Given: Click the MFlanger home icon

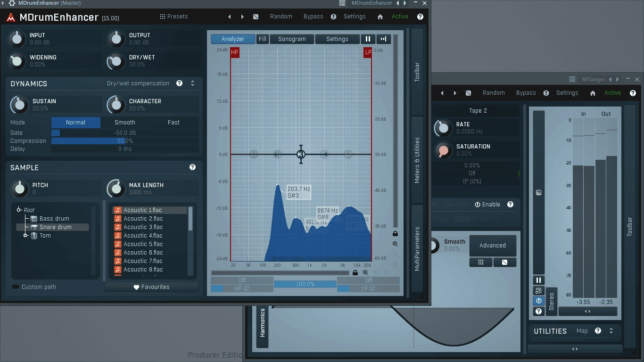Looking at the screenshot, I should (593, 93).
